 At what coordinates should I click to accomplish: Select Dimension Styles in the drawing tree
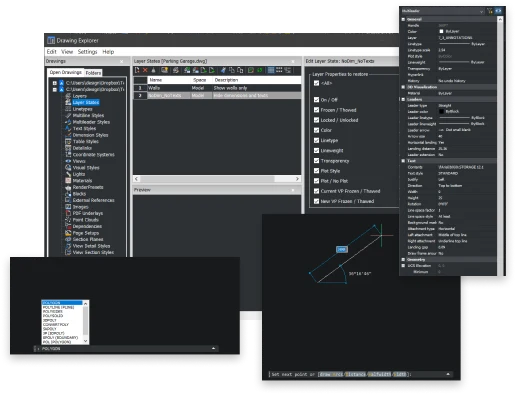90,135
